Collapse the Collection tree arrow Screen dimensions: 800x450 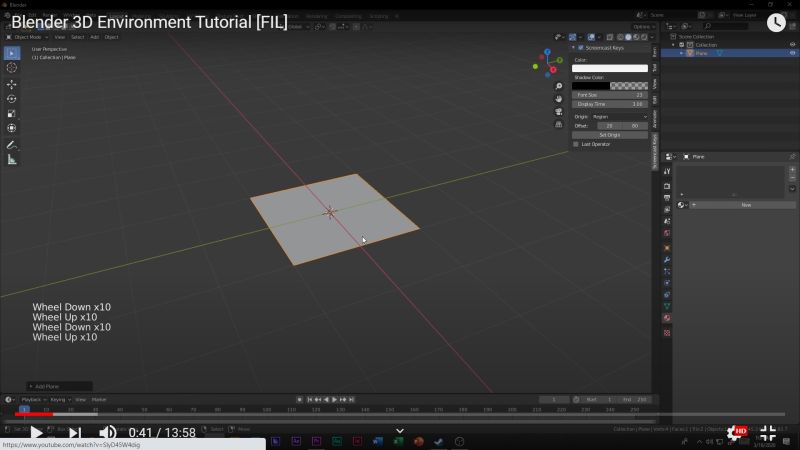click(673, 45)
